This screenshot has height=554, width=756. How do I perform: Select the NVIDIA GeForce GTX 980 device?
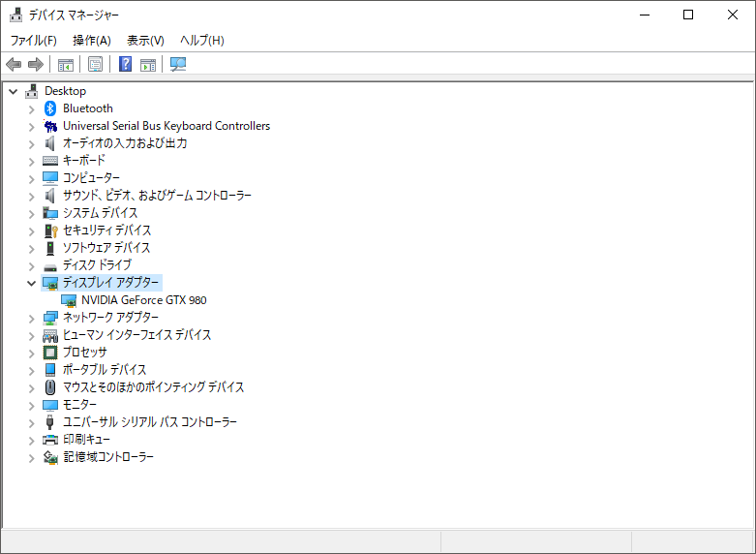(143, 300)
